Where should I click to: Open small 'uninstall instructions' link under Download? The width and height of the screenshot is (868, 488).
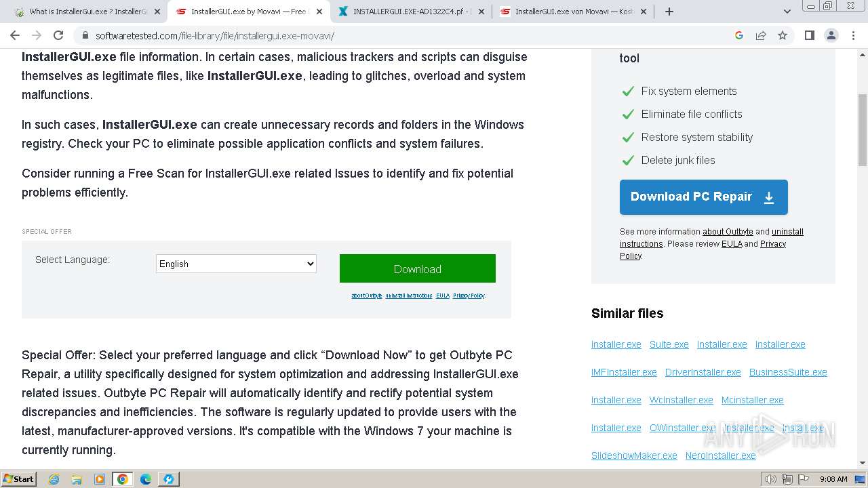[x=409, y=296]
